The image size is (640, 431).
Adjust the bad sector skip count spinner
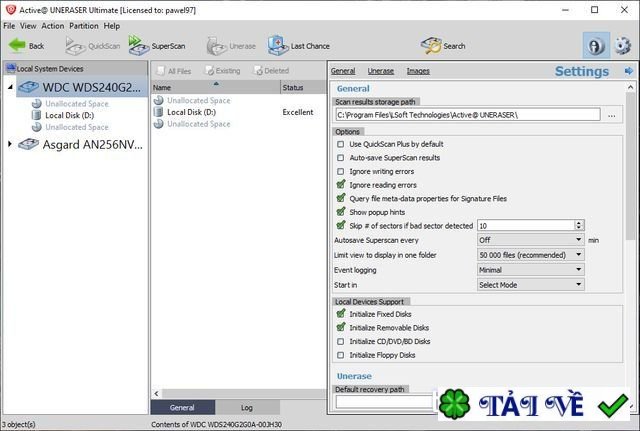pyautogui.click(x=579, y=225)
